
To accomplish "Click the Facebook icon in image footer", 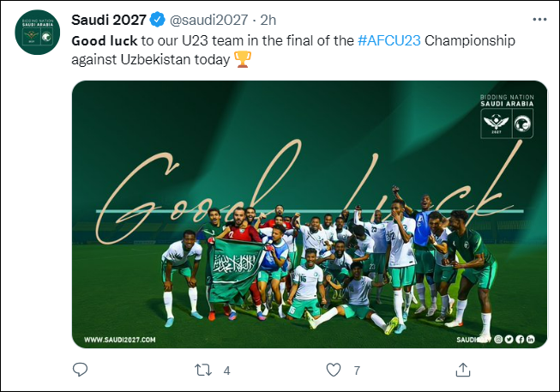I will coord(520,339).
